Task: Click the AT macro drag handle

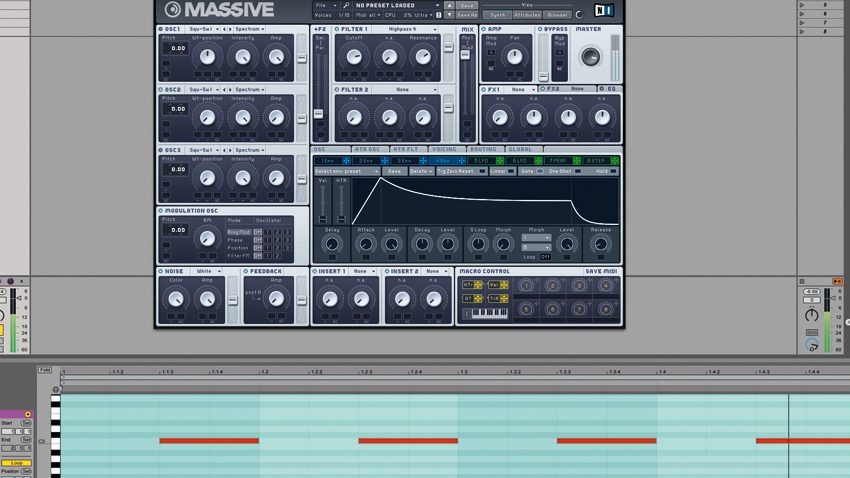Action: 478,299
